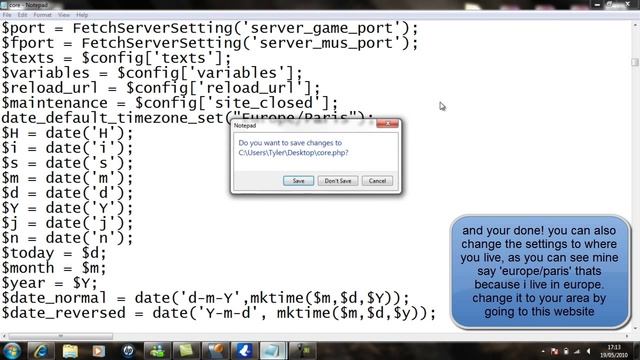Open the Help menu in Notepad
The width and height of the screenshot is (640, 360).
click(82, 15)
